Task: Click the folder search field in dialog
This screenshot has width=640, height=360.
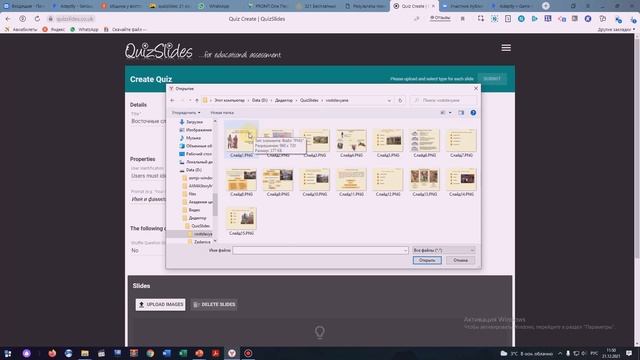Action: (x=444, y=100)
